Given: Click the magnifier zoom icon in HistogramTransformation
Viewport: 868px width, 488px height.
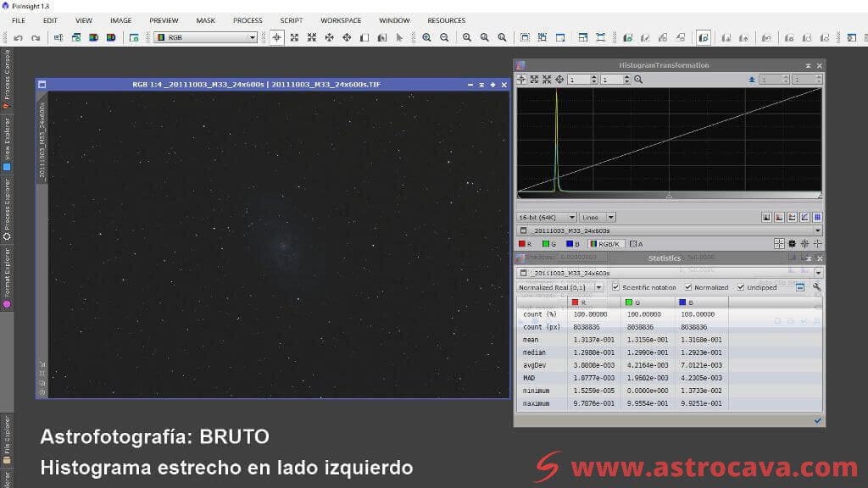Looking at the screenshot, I should coord(637,80).
